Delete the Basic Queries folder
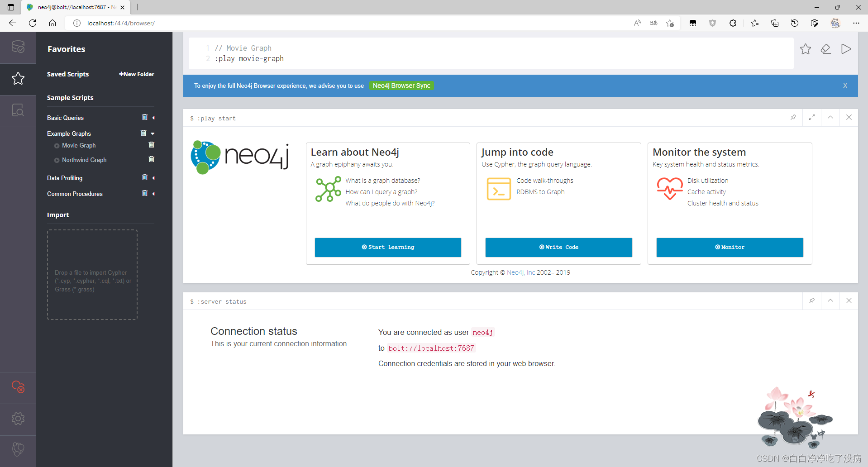The height and width of the screenshot is (467, 868). pos(145,117)
